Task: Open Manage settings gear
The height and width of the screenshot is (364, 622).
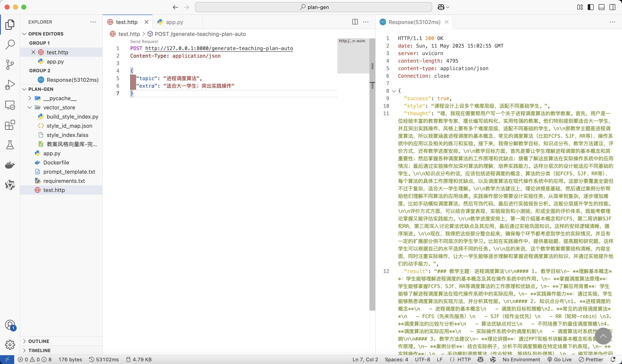Action: coord(10,345)
